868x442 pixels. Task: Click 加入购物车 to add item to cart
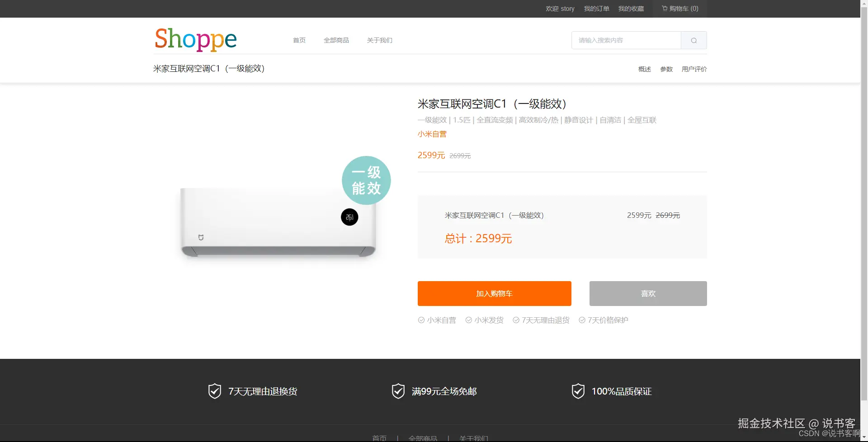click(494, 293)
